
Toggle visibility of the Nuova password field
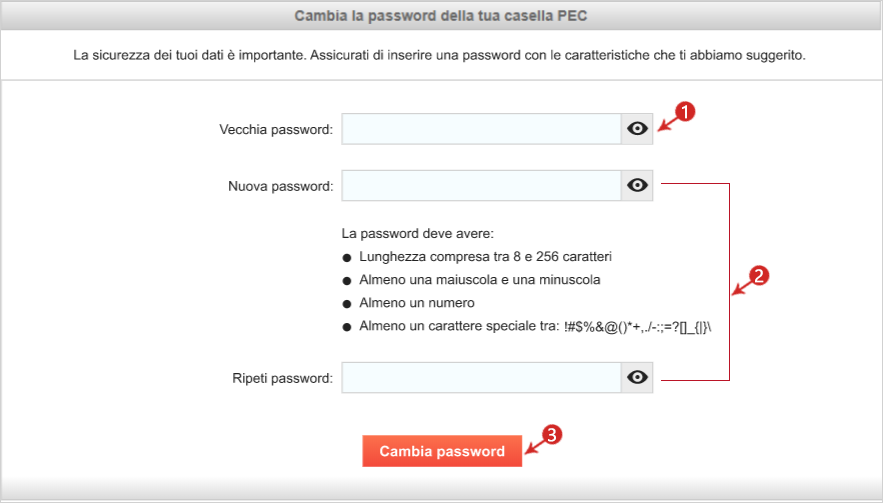click(637, 185)
